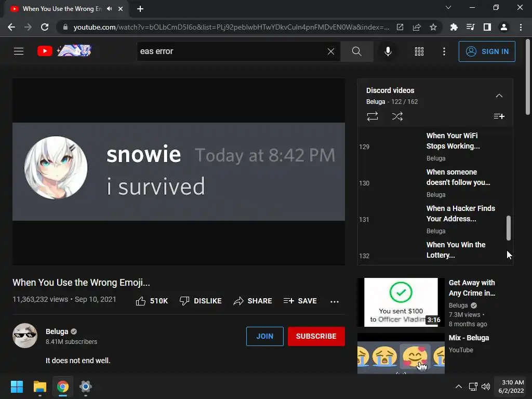Like the video with thumbs up

coord(152,301)
